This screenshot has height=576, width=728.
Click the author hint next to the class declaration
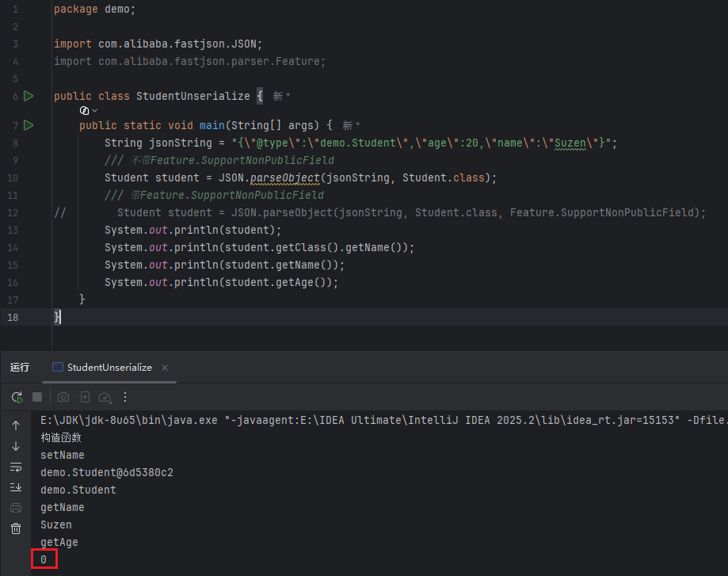click(281, 96)
